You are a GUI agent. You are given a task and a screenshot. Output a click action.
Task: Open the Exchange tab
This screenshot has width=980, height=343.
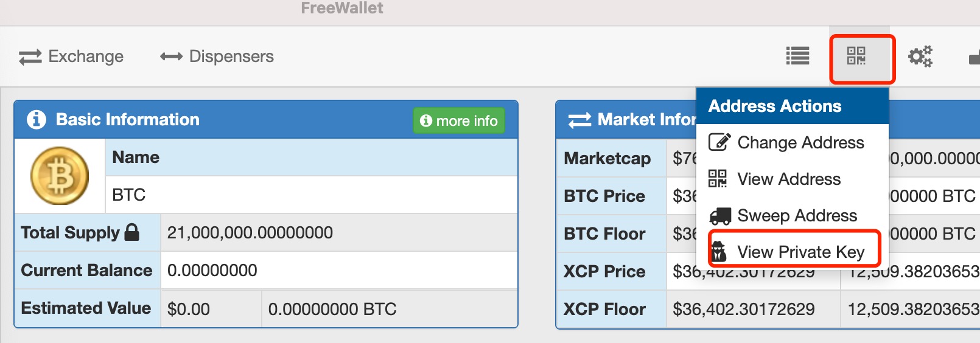click(x=85, y=57)
